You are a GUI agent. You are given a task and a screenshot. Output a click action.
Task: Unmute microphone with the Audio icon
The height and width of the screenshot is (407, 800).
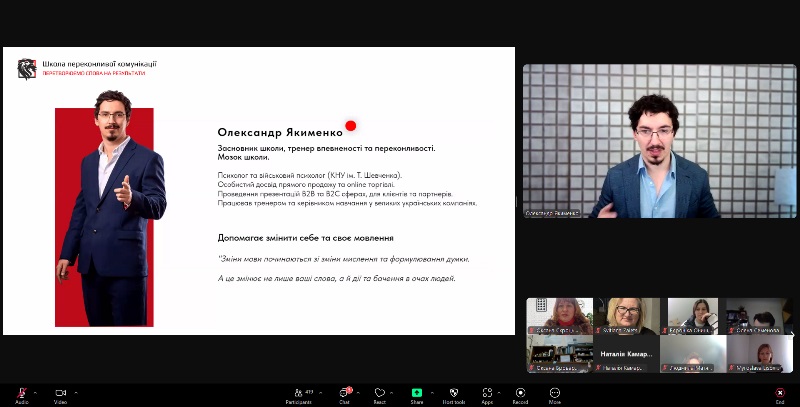[x=21, y=395]
